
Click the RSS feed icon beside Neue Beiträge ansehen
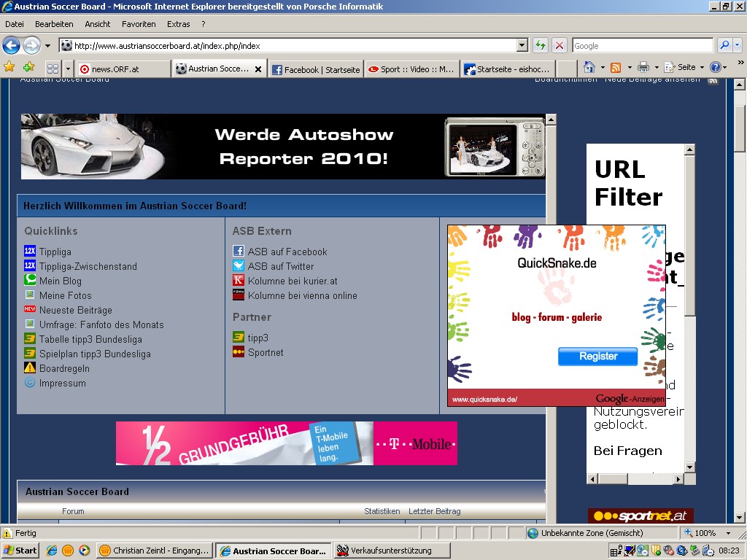pos(713,80)
